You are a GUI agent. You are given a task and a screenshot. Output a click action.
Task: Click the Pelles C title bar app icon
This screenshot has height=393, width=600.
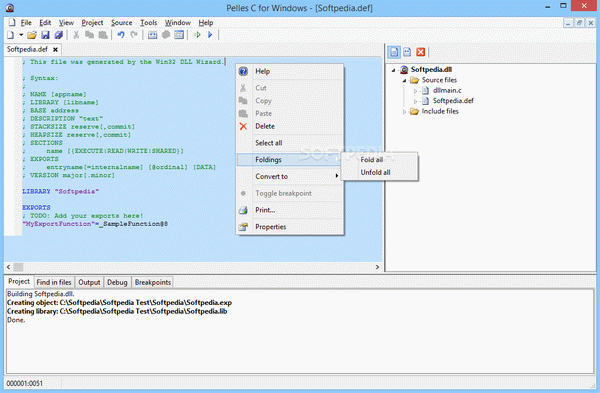coord(10,8)
